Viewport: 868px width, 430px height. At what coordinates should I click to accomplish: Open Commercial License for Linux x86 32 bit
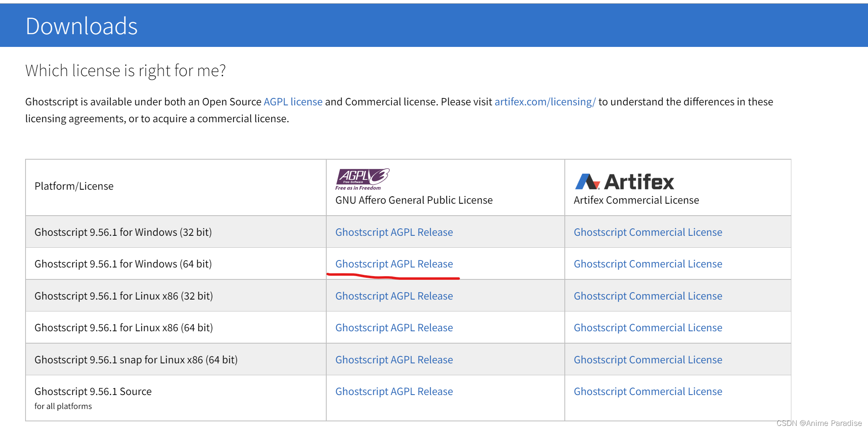pos(648,296)
